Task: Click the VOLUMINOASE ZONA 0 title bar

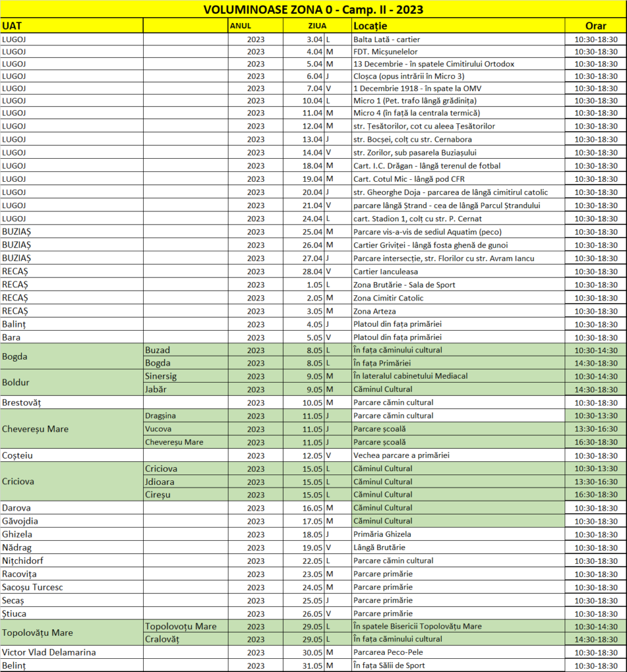Action: pos(313,9)
